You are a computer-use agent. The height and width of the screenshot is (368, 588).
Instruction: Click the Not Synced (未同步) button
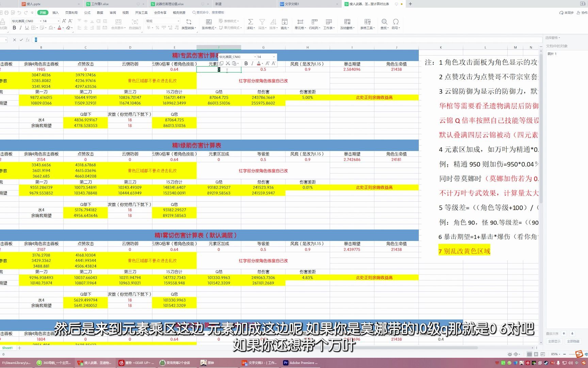pos(567,13)
